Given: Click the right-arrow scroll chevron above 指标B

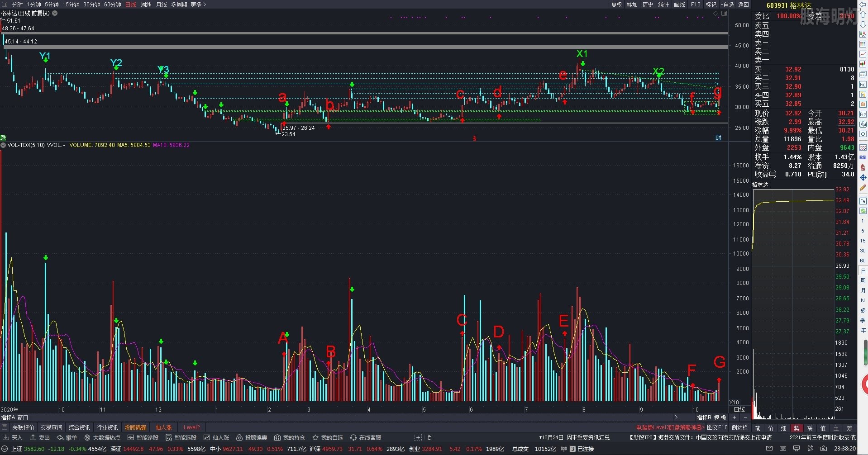Looking at the screenshot, I should click(x=676, y=417).
